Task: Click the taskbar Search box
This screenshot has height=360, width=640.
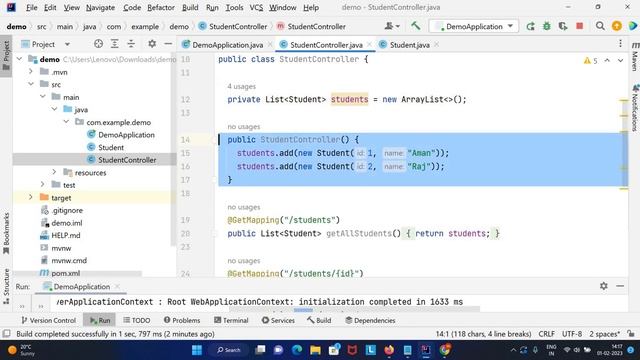Action: pos(229,350)
